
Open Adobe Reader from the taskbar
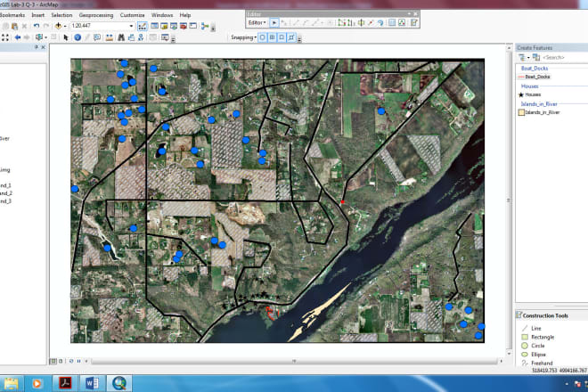point(65,383)
